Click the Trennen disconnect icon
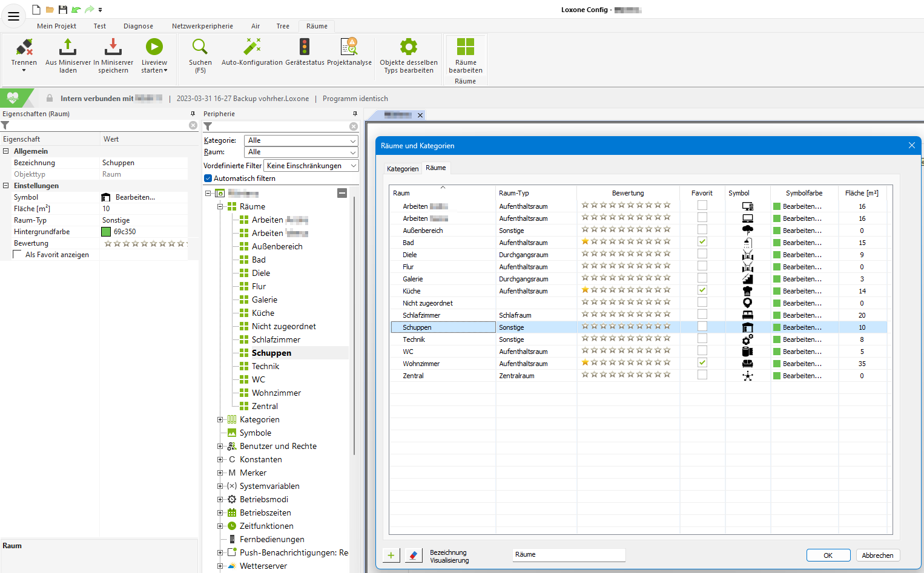 click(x=24, y=47)
